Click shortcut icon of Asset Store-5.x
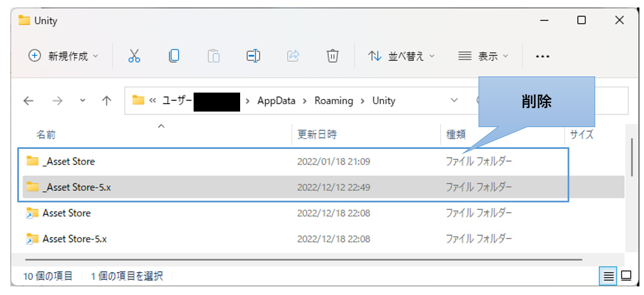The width and height of the screenshot is (644, 295). tap(32, 239)
